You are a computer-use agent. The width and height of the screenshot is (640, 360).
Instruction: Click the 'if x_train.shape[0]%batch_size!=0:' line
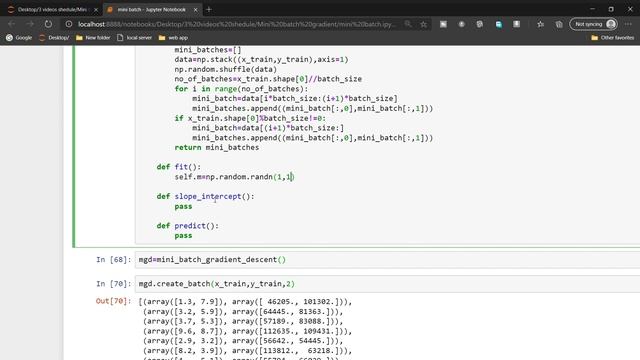250,118
